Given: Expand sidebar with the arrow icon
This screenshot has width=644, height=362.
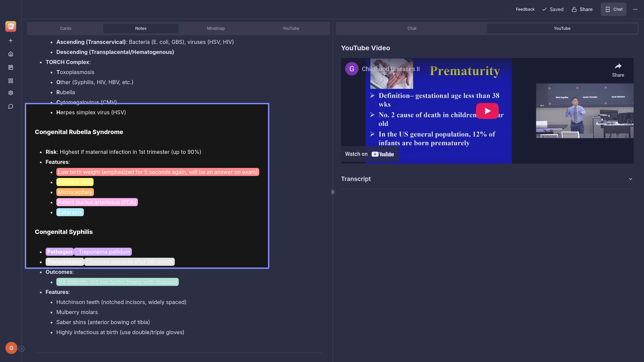Looking at the screenshot, I should pos(21,349).
